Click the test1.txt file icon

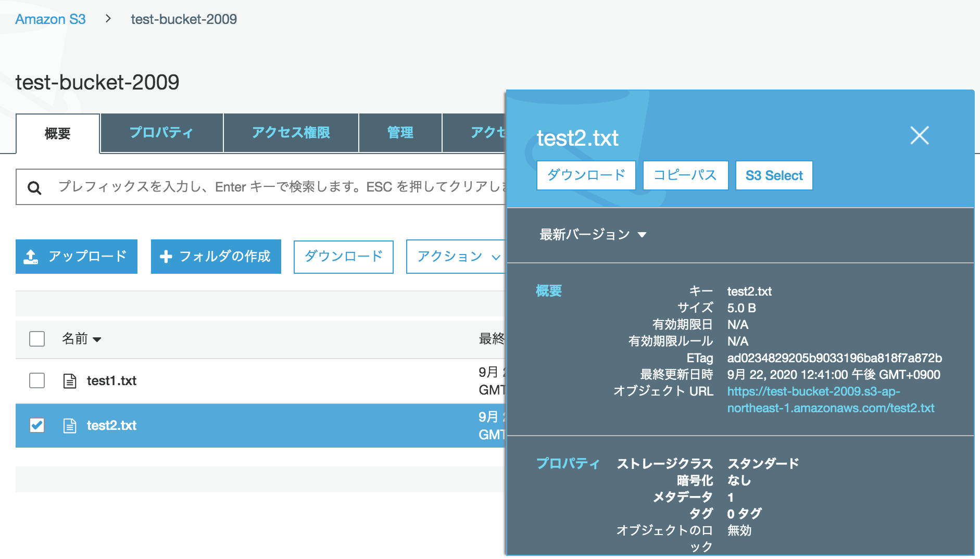click(x=70, y=381)
